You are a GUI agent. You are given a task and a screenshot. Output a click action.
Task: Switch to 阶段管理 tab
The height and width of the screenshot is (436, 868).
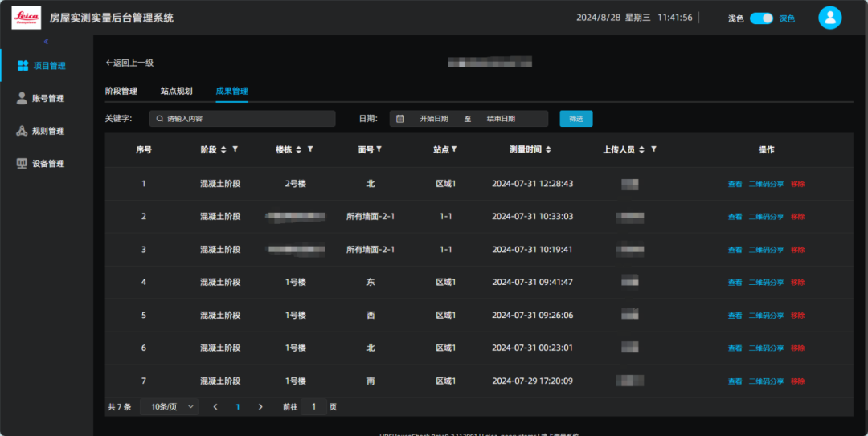click(121, 92)
